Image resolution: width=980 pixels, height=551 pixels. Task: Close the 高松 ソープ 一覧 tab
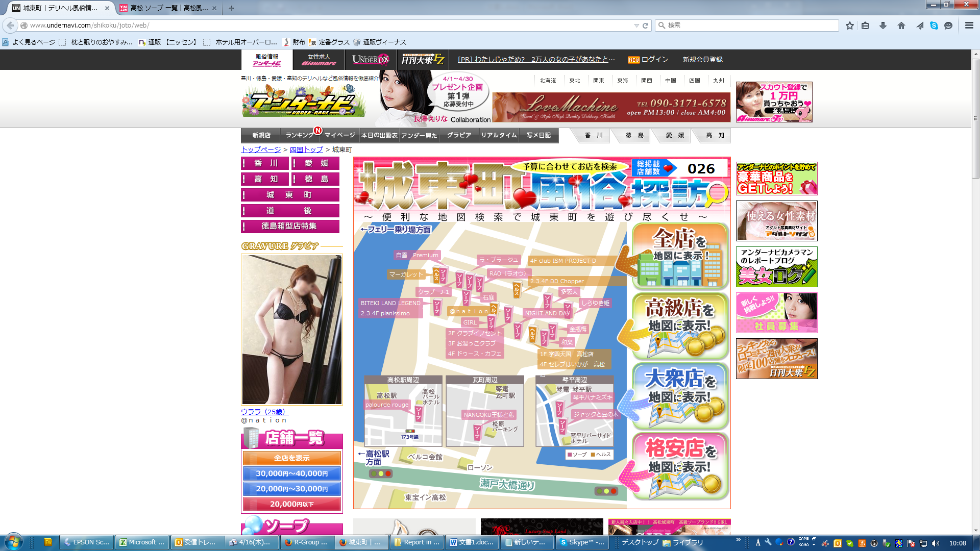[x=214, y=8]
